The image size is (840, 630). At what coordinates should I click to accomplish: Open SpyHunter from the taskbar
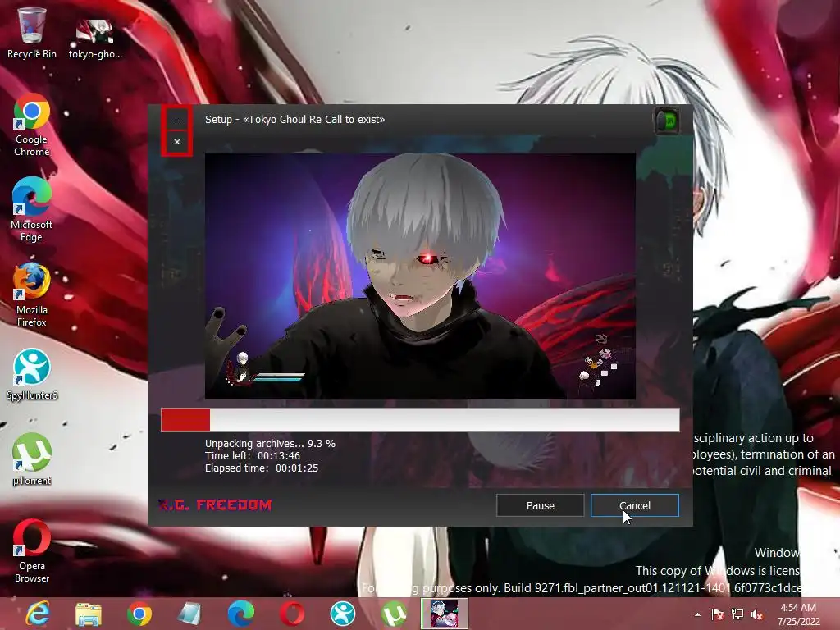343,614
